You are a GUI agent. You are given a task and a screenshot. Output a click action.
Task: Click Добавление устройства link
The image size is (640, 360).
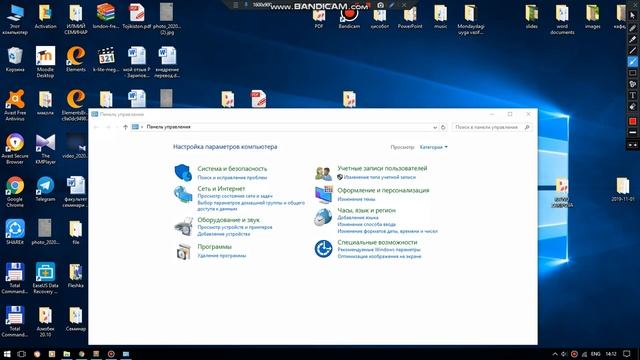click(223, 234)
